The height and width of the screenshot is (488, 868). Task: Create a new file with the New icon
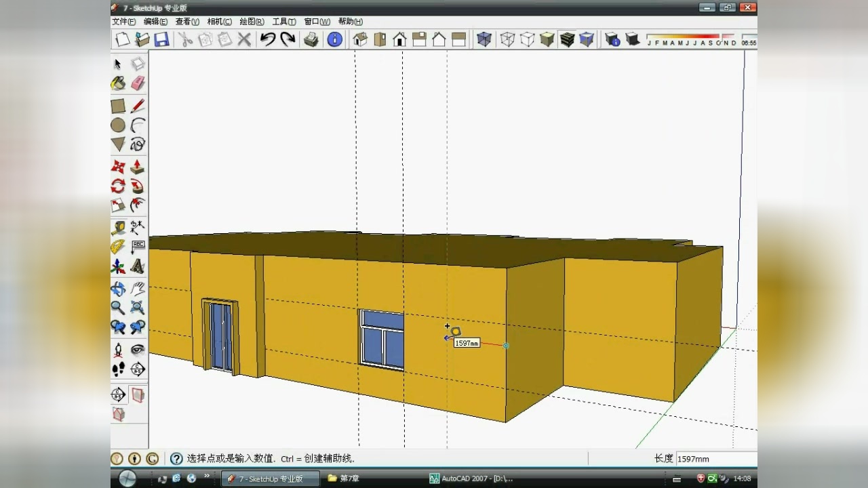(123, 39)
